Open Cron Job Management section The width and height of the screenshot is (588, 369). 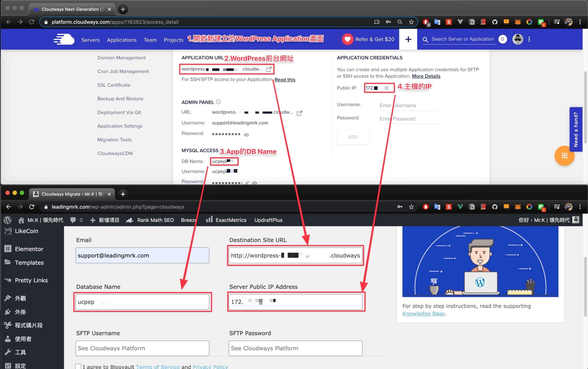point(123,71)
